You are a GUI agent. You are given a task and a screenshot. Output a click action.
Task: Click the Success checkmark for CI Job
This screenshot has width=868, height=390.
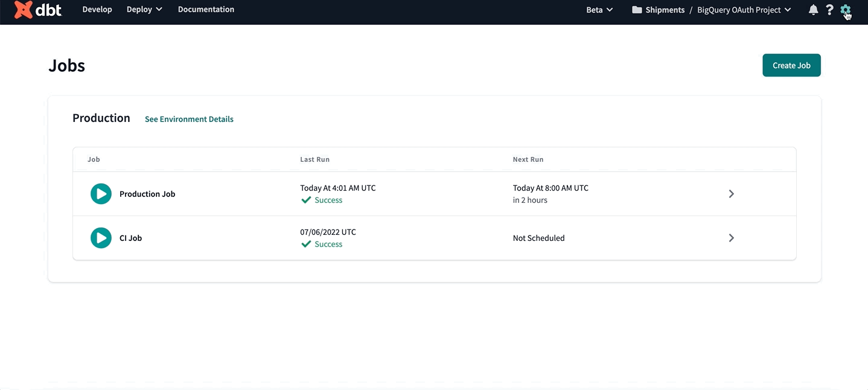click(306, 244)
